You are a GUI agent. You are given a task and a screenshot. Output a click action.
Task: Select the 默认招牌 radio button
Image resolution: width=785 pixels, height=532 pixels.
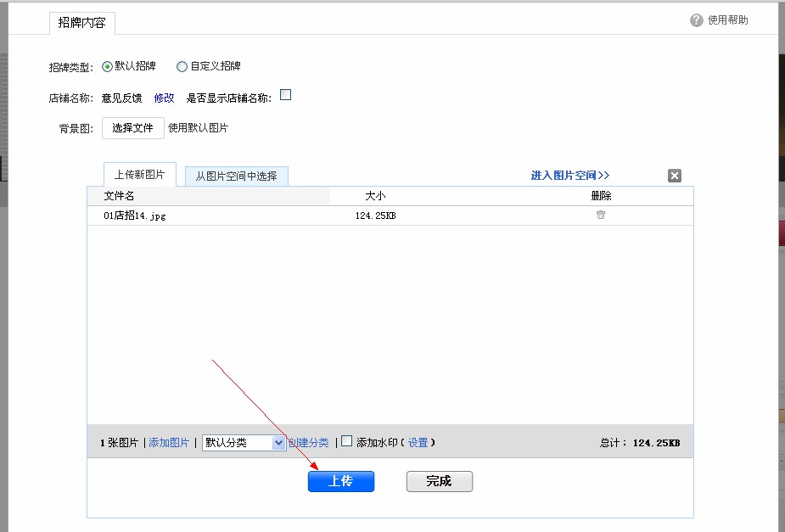[x=109, y=66]
